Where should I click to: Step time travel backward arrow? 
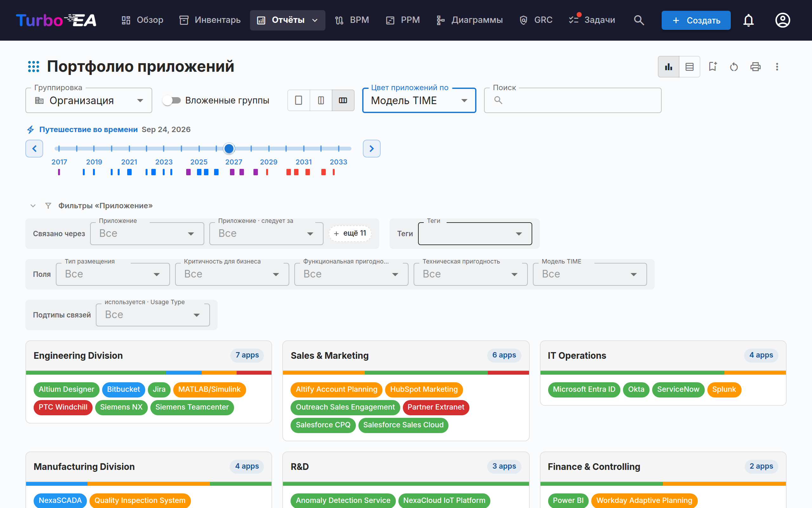click(34, 149)
